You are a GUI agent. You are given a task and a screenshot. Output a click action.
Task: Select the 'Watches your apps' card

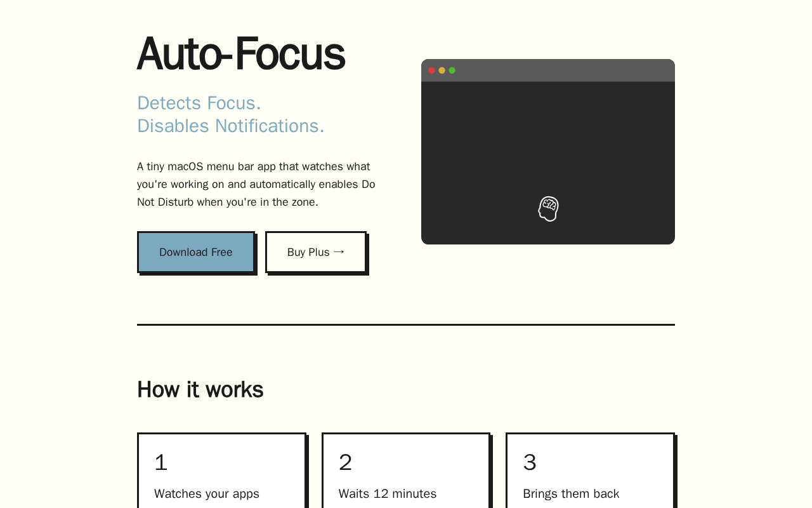click(221, 471)
